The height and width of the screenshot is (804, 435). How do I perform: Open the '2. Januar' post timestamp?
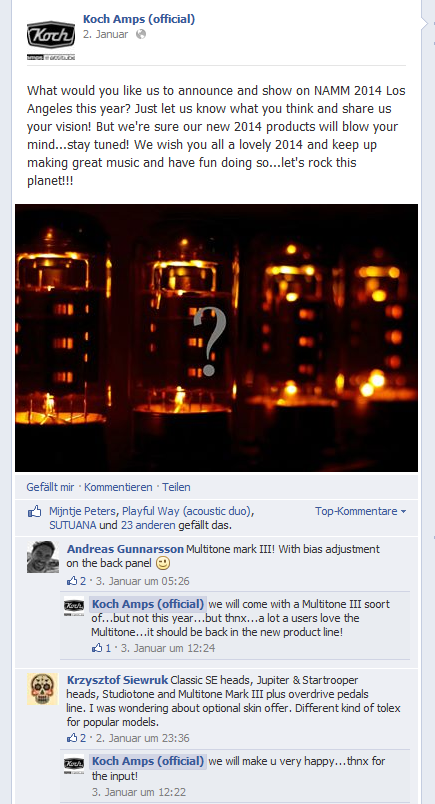point(106,34)
